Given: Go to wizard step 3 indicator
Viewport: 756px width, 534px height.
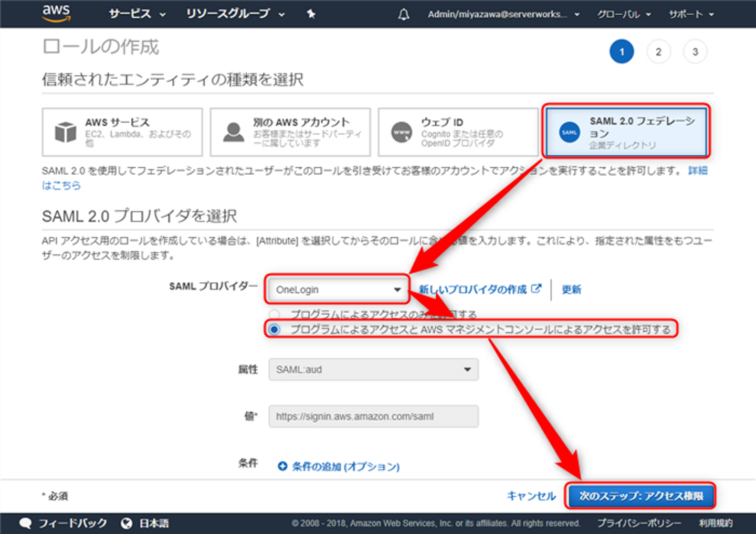Looking at the screenshot, I should pos(695,51).
